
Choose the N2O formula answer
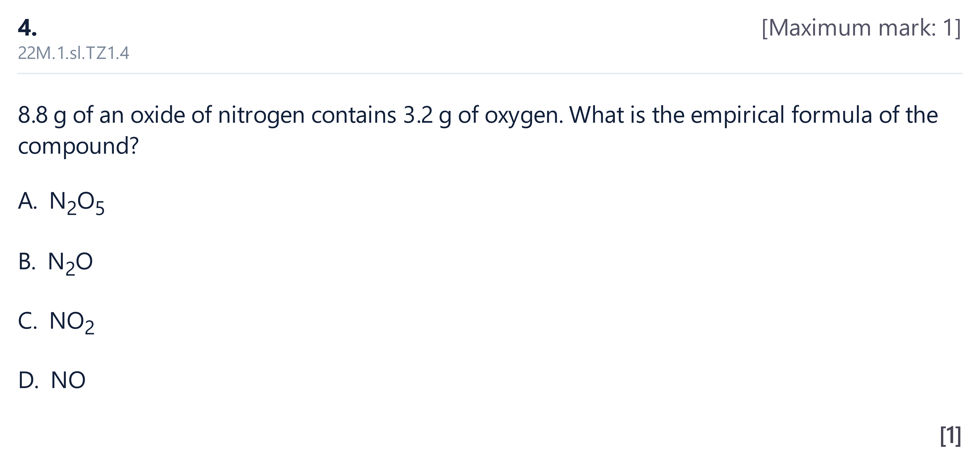coord(70,263)
